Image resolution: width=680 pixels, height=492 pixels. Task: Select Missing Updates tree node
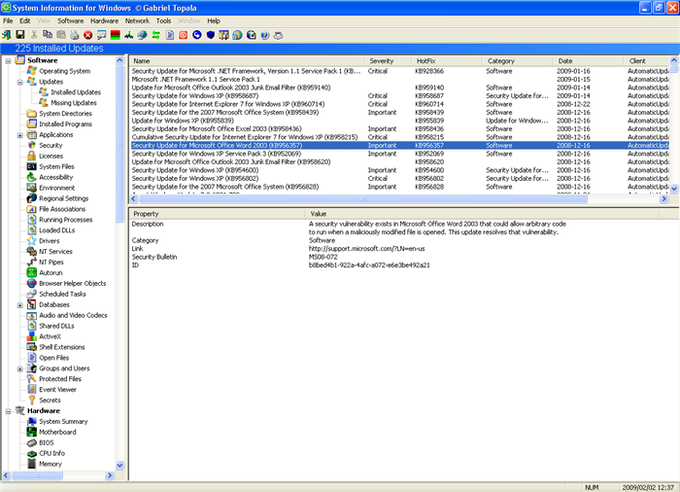pyautogui.click(x=74, y=103)
